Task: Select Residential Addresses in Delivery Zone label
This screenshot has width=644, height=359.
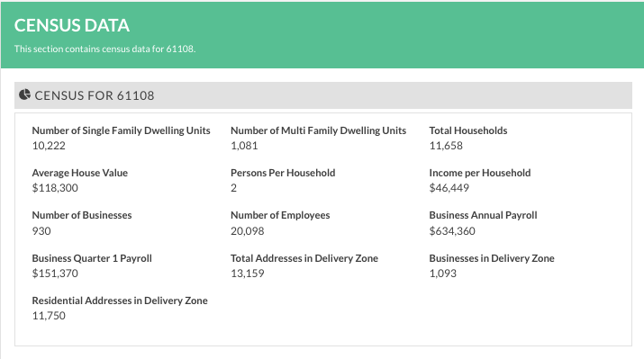Action: click(x=120, y=301)
